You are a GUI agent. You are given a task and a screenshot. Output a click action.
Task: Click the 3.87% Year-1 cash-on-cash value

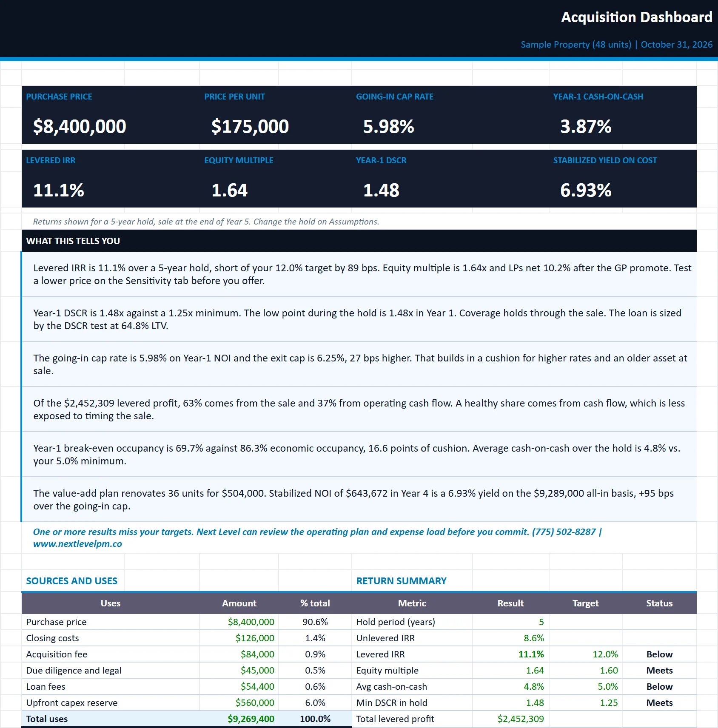(x=586, y=126)
